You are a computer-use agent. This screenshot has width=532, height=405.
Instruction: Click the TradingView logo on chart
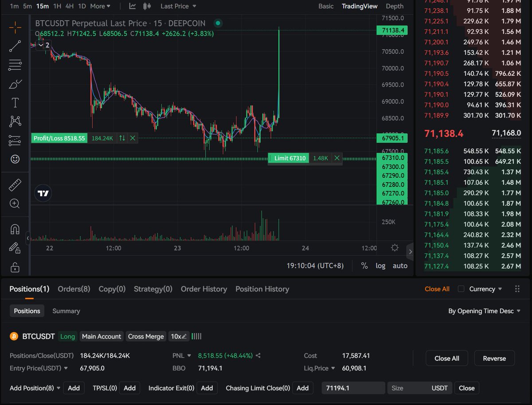point(43,193)
